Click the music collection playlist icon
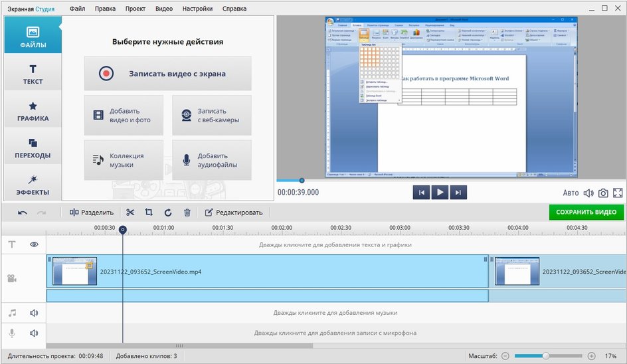This screenshot has height=364, width=627. tap(98, 160)
